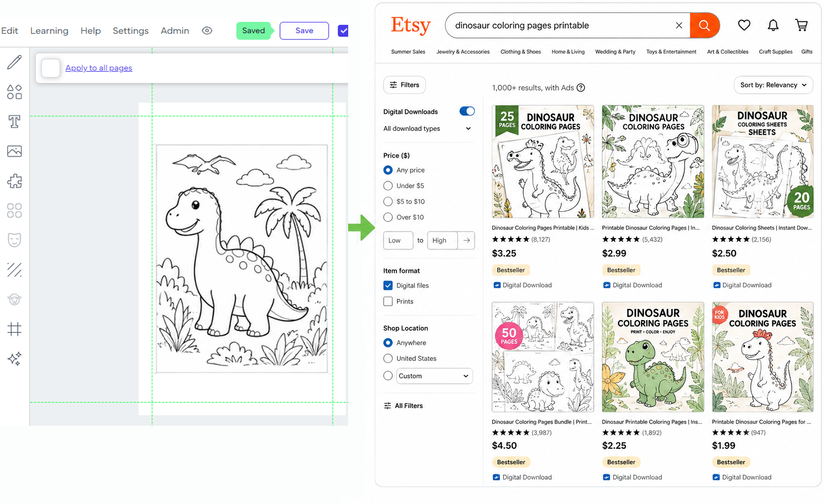The image size is (824, 504).
Task: Select the dinosaur coloring page on canvas
Action: pyautogui.click(x=242, y=258)
